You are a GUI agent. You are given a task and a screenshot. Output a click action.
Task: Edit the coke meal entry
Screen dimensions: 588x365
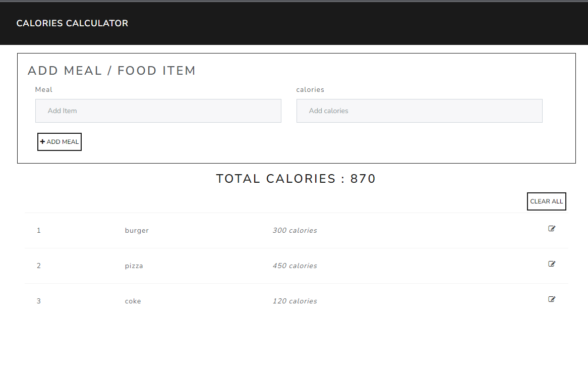coord(552,299)
